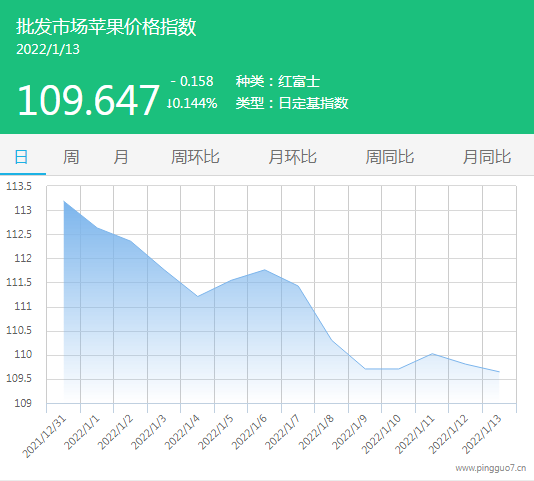Open the 月环比 tab
534x481 pixels.
pos(292,157)
